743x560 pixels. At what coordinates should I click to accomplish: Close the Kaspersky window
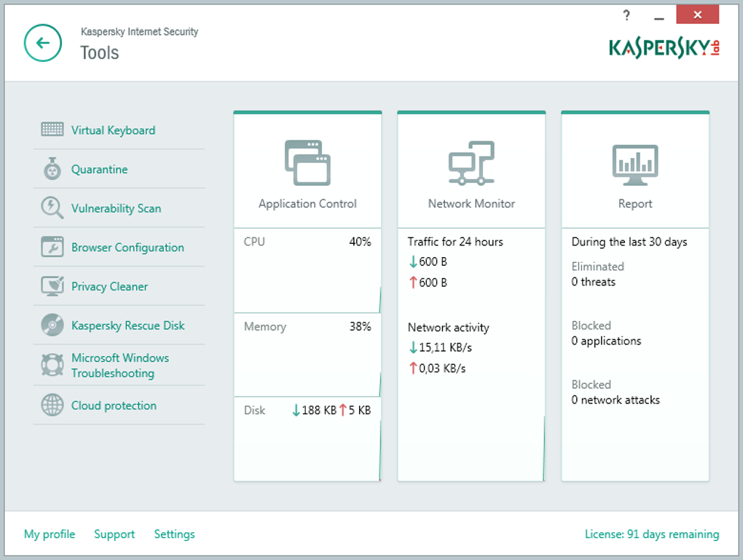point(698,15)
